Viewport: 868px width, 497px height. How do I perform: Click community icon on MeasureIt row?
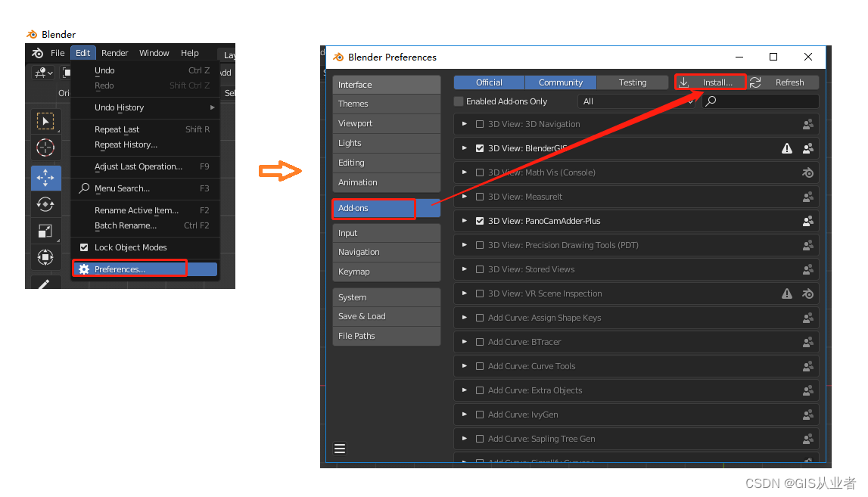click(x=808, y=197)
